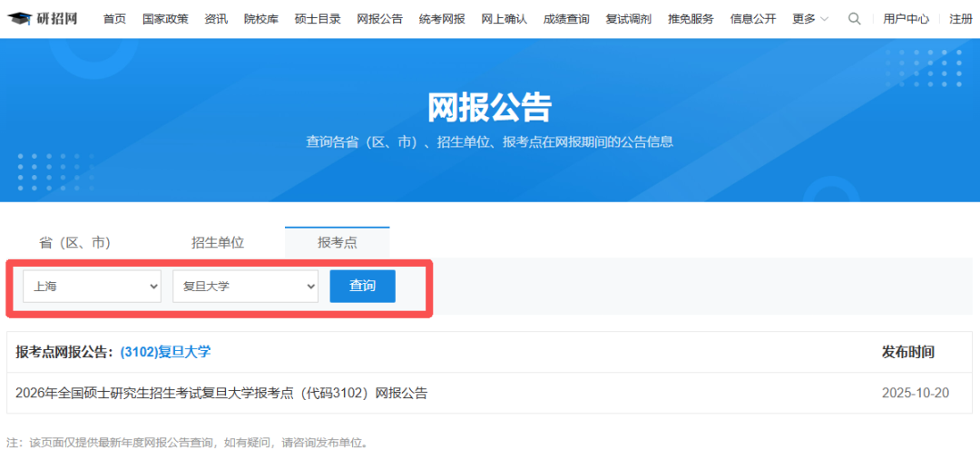The width and height of the screenshot is (980, 458).
Task: Open 国家政策 menu item
Action: pos(165,19)
